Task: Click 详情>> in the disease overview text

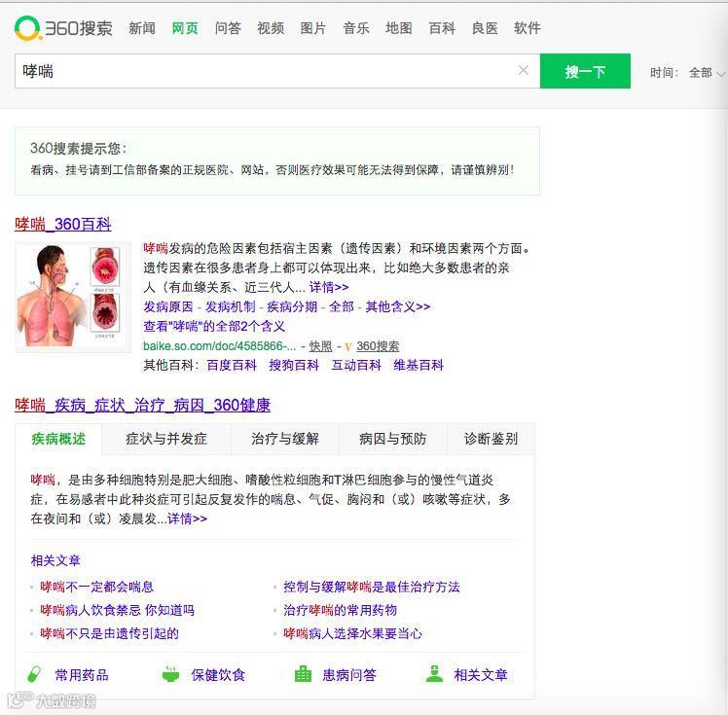Action: coord(187,518)
